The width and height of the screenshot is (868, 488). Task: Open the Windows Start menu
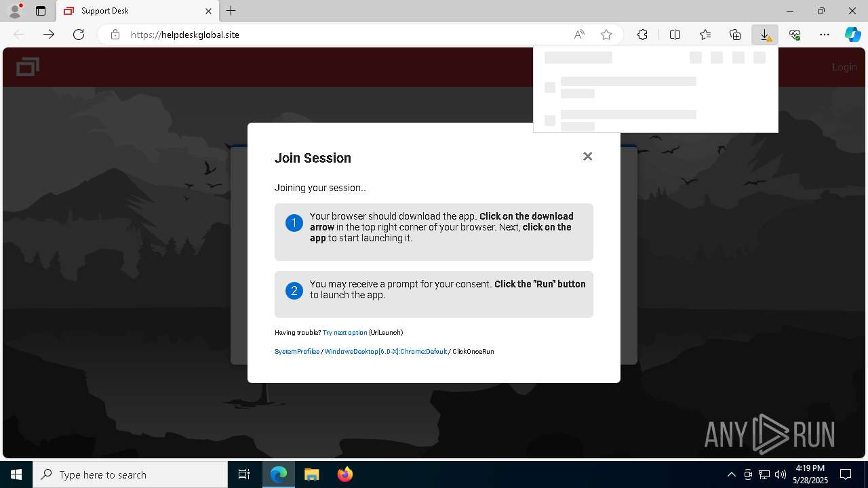[x=16, y=474]
